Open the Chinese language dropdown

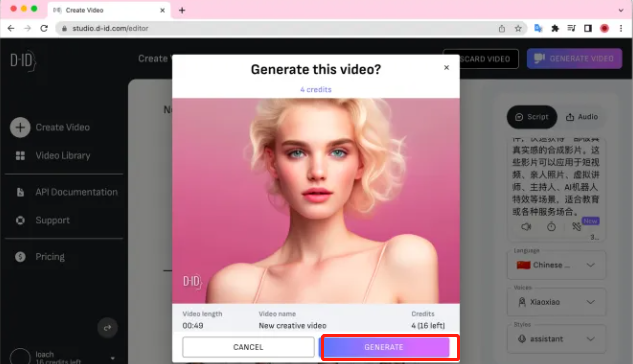pyautogui.click(x=556, y=265)
